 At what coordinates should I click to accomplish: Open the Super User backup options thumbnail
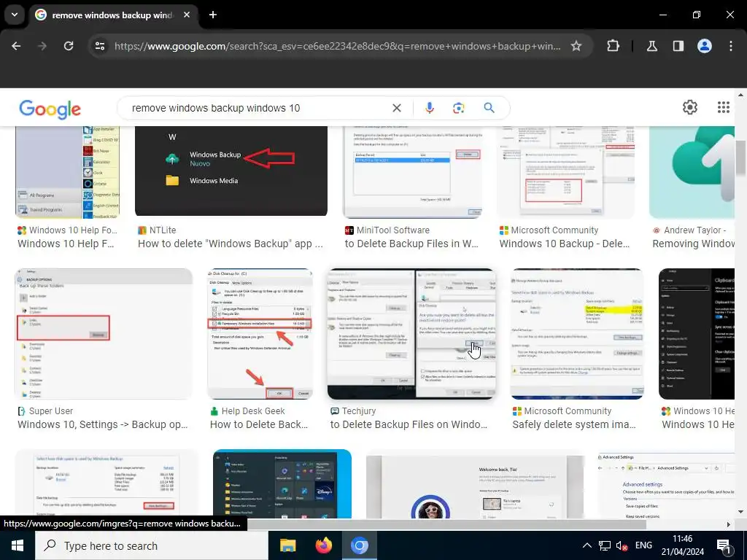pos(104,334)
